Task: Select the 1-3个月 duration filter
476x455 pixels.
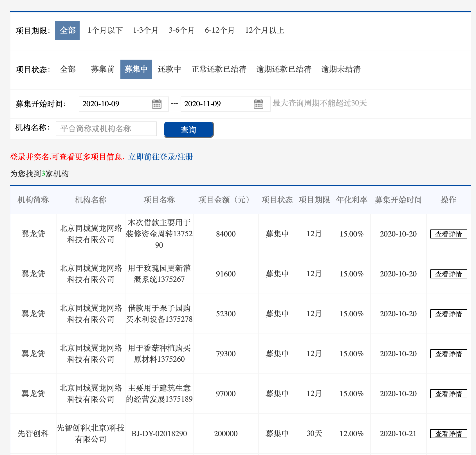Action: 145,30
